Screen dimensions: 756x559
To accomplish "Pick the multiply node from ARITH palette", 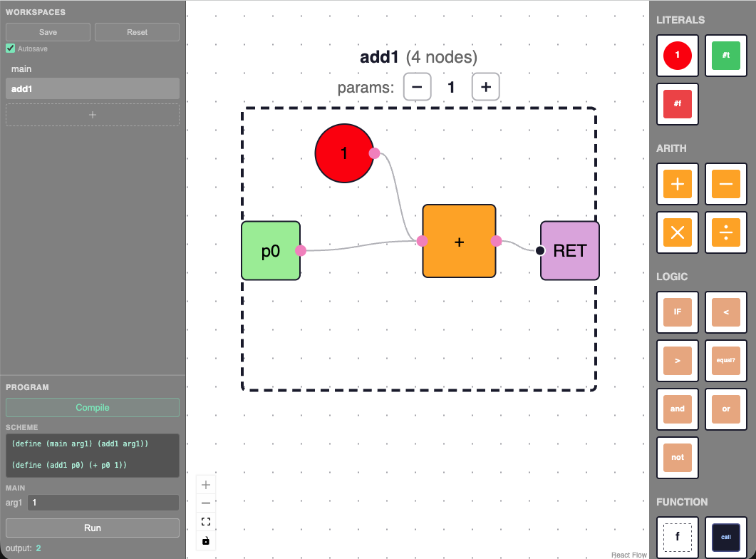I will pos(677,232).
